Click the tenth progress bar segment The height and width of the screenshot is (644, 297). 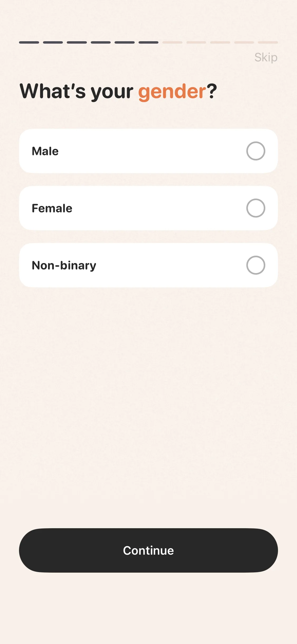click(x=244, y=42)
